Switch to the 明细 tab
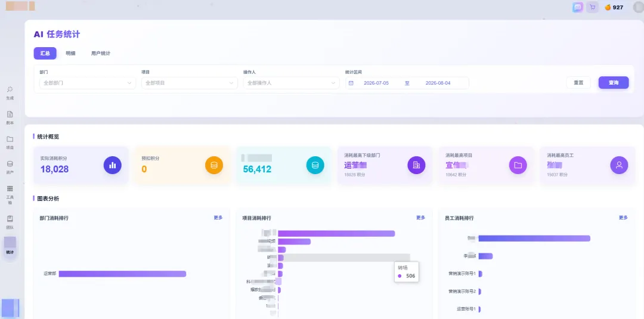 click(70, 54)
